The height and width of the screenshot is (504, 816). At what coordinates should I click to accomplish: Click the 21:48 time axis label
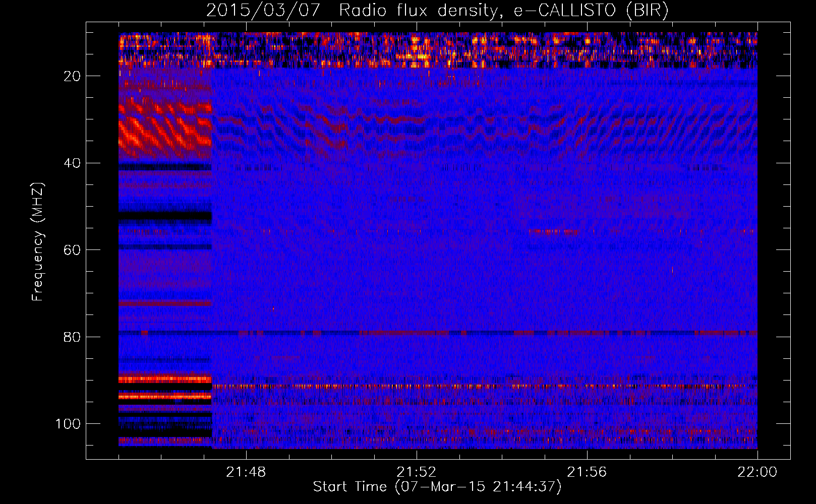click(x=246, y=472)
